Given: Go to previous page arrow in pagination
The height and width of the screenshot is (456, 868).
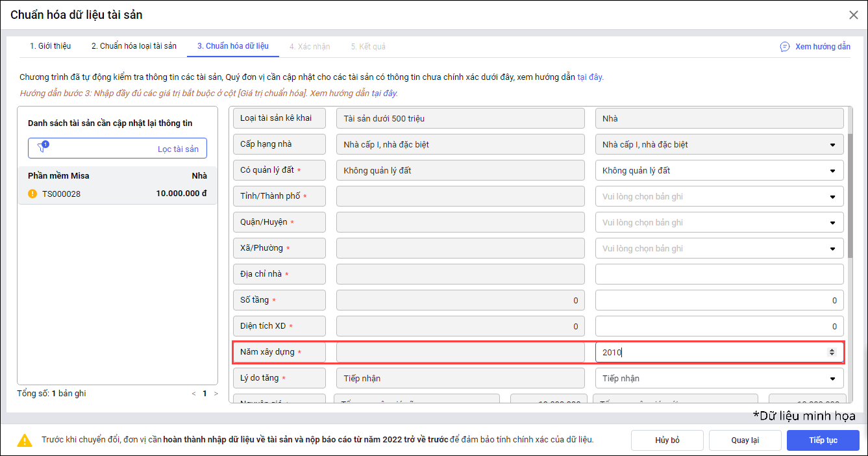Looking at the screenshot, I should click(193, 394).
